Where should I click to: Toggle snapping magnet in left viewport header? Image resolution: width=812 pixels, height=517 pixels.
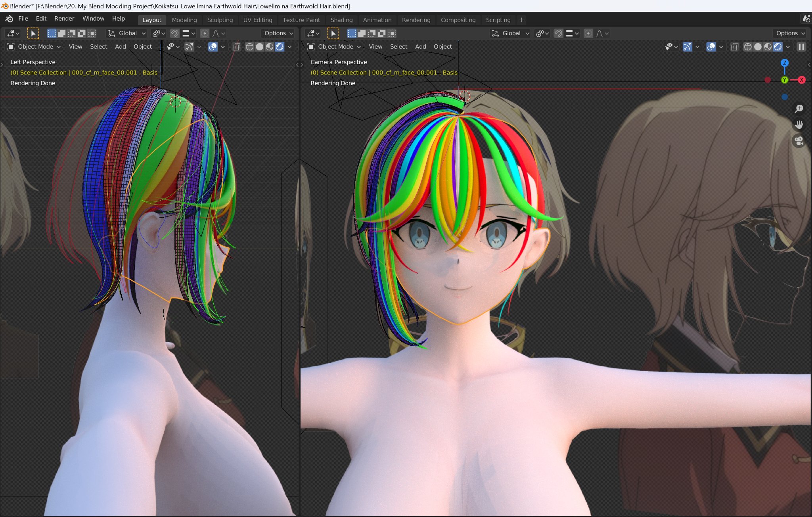point(174,33)
